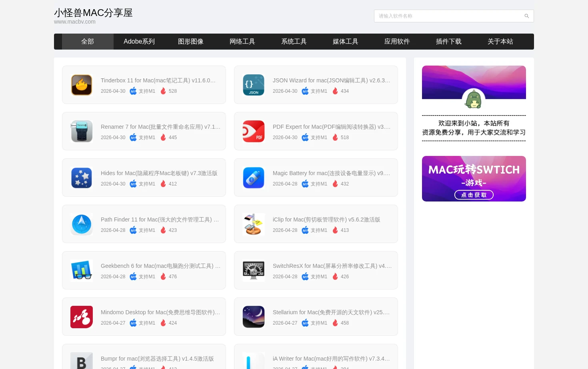Viewport: 588px width, 369px height.
Task: Click the 2026-04-30 date on Renamer row
Action: point(113,138)
